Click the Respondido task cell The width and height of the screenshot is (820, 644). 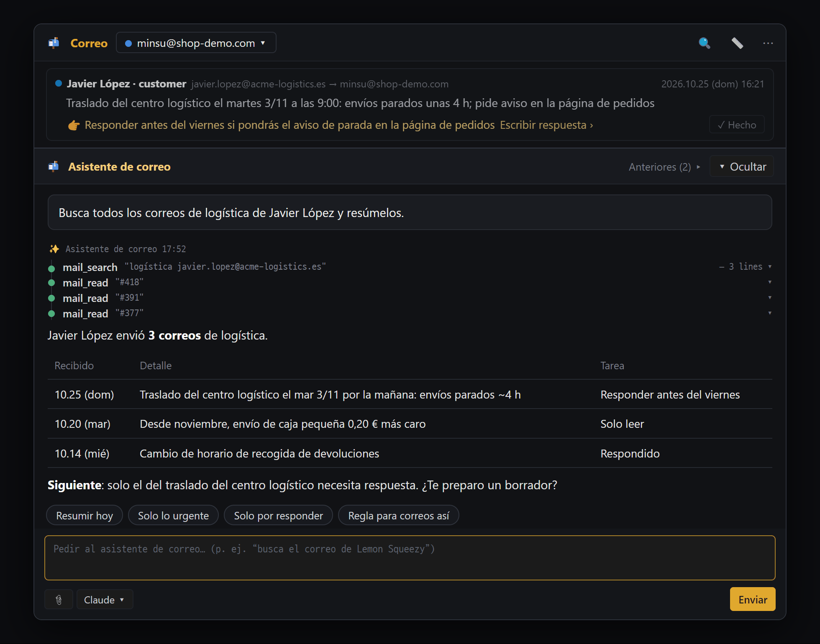click(x=630, y=454)
